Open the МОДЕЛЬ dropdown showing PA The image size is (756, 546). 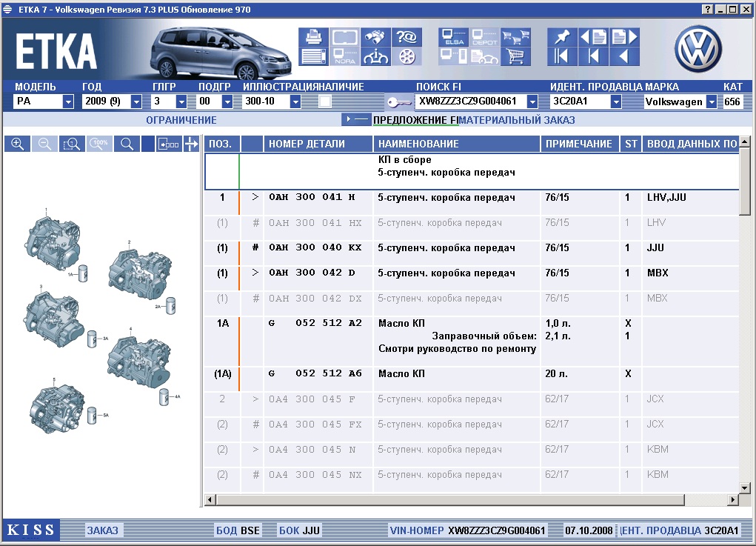[x=68, y=101]
